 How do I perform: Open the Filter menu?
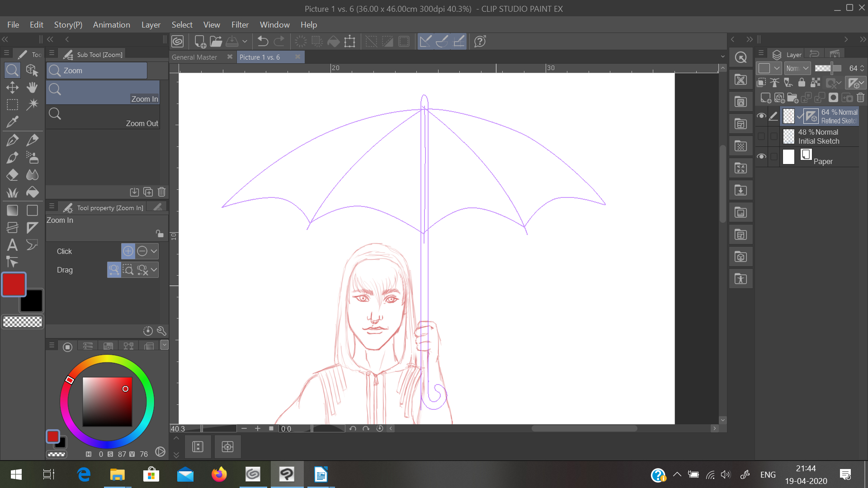click(240, 25)
